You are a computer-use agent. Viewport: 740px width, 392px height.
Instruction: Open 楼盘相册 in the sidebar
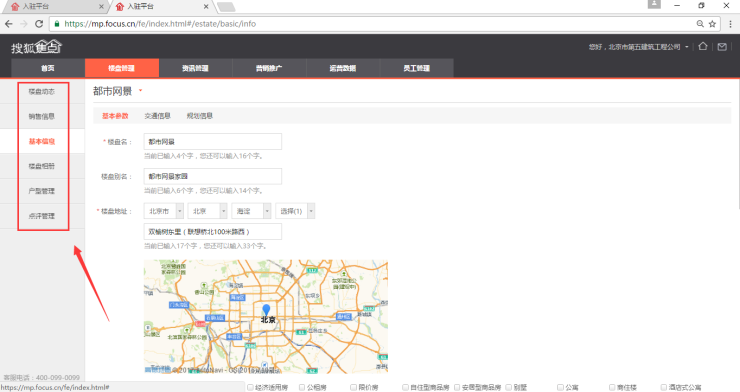coord(42,166)
